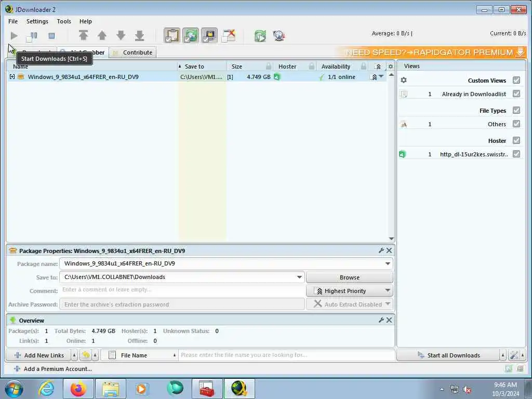The image size is (532, 399).
Task: Open Add New Links arrow menu
Action: pyautogui.click(x=74, y=355)
